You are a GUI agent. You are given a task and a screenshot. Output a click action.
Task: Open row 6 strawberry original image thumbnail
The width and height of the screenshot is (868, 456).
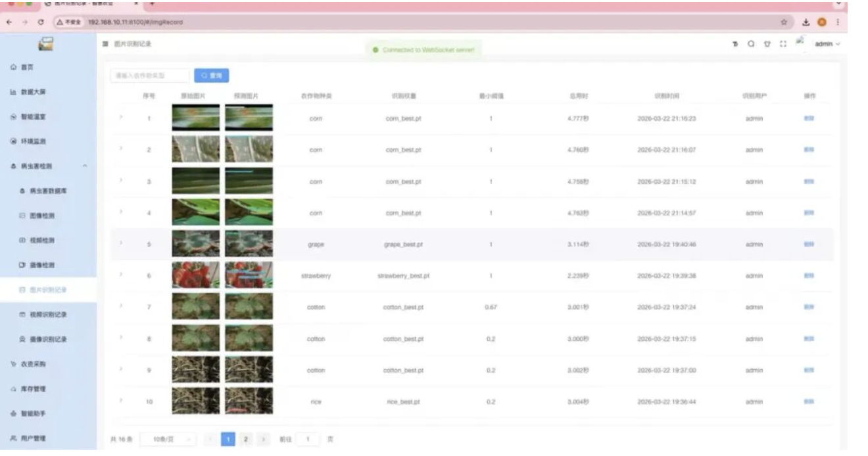tap(196, 276)
